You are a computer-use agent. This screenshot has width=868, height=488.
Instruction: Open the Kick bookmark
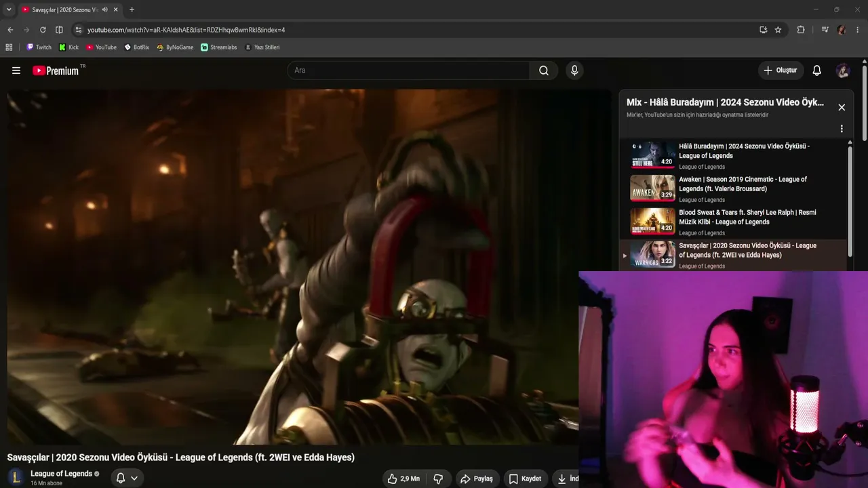[68, 47]
